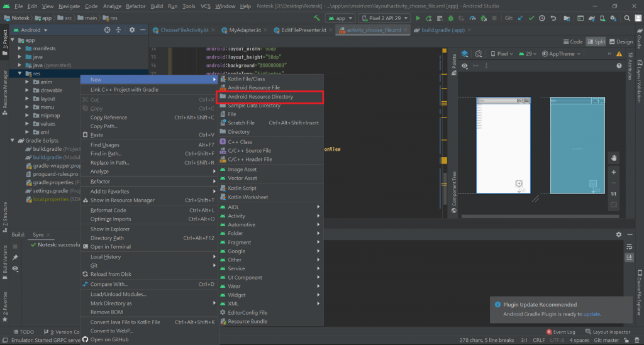Image resolution: width=644 pixels, height=345 pixels.
Task: Click Git: master branch in status bar
Action: pos(606,341)
